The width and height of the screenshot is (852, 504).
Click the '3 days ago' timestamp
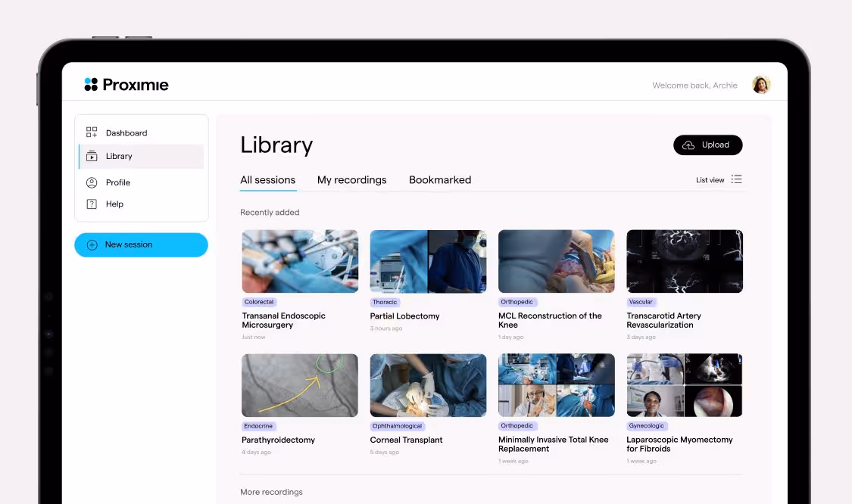tap(641, 338)
